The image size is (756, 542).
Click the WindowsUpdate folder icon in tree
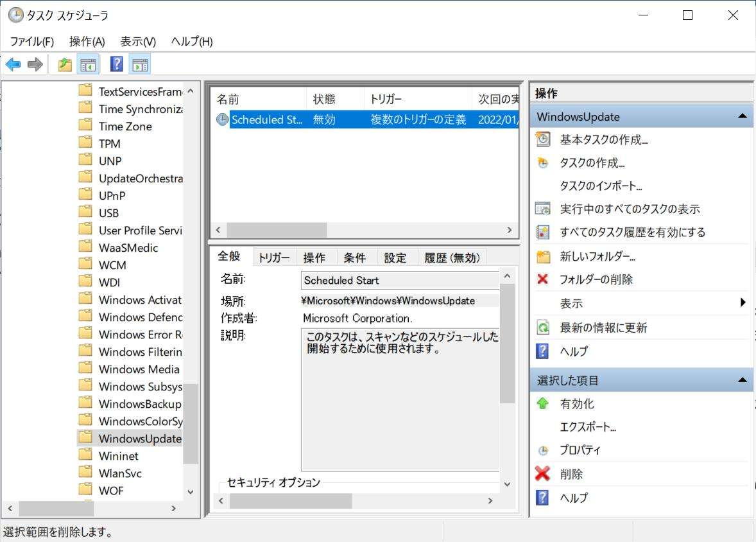pos(85,437)
